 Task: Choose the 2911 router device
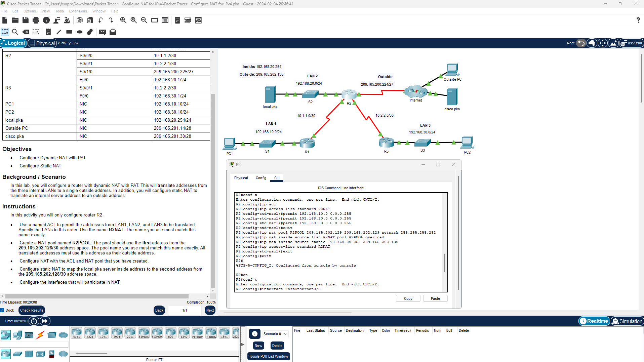pos(130,333)
